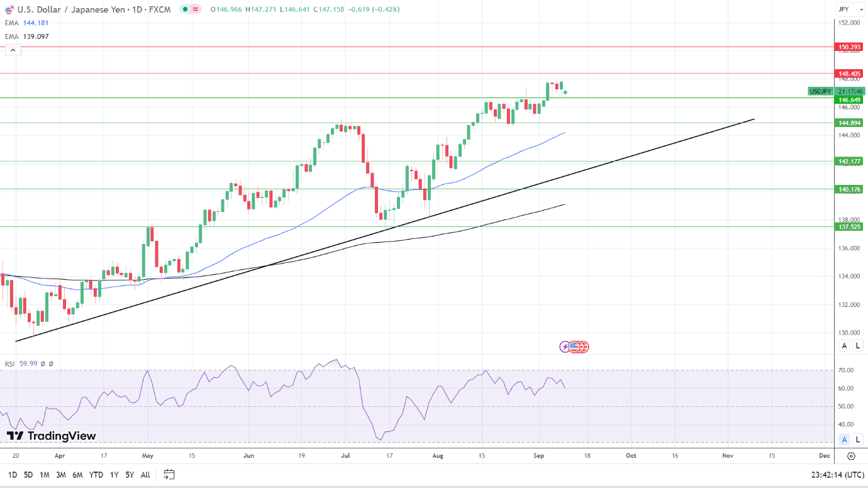The width and height of the screenshot is (868, 488).
Task: Select the 5D date range
Action: pyautogui.click(x=28, y=475)
